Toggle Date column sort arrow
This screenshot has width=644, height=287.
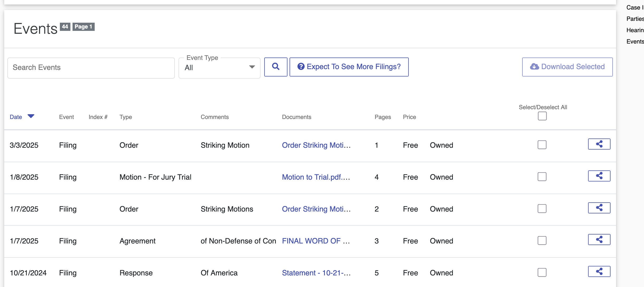pos(31,116)
